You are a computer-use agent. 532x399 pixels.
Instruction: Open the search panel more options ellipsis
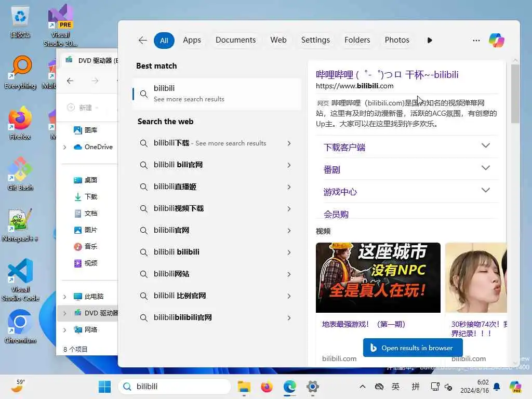[476, 41]
